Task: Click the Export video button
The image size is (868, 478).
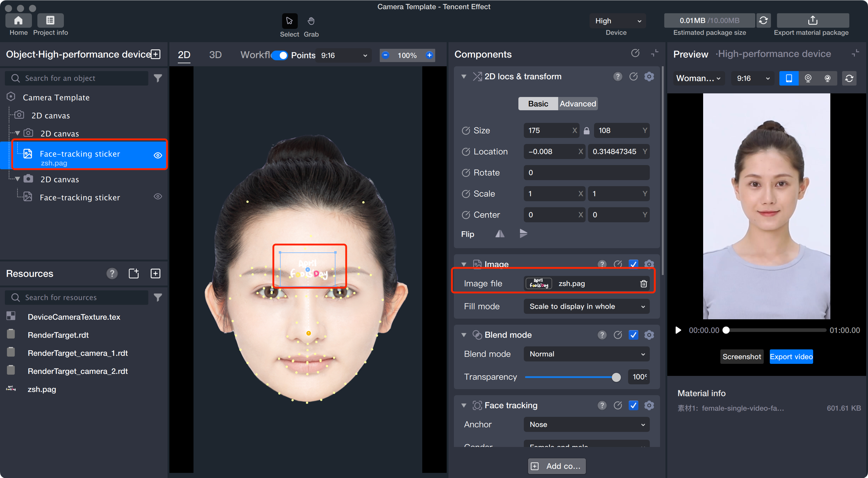Action: 791,357
